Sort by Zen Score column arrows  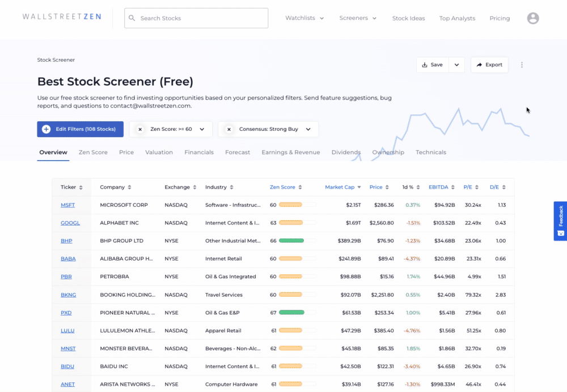300,187
